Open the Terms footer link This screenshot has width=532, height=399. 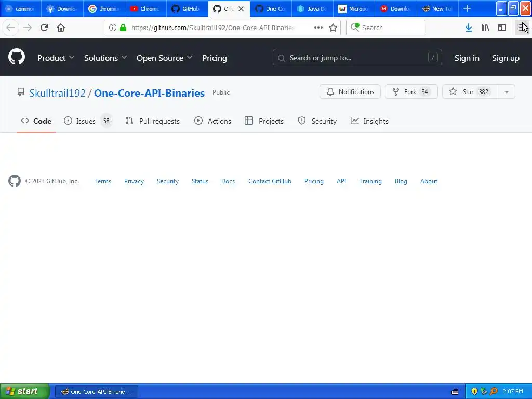pos(102,181)
